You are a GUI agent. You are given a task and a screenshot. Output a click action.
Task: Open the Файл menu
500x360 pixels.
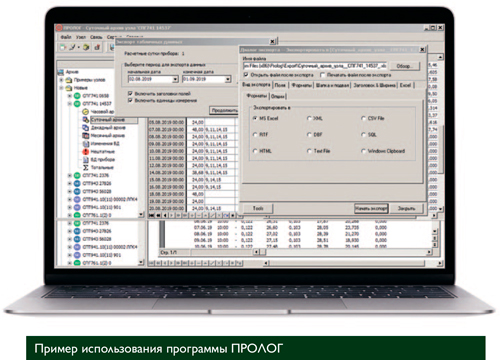pos(66,37)
